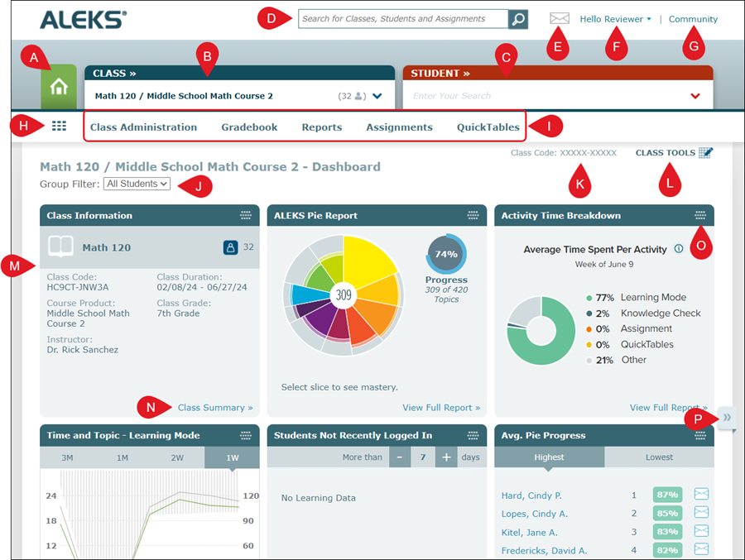Select the 2W time range
Image resolution: width=745 pixels, height=560 pixels.
[x=177, y=457]
